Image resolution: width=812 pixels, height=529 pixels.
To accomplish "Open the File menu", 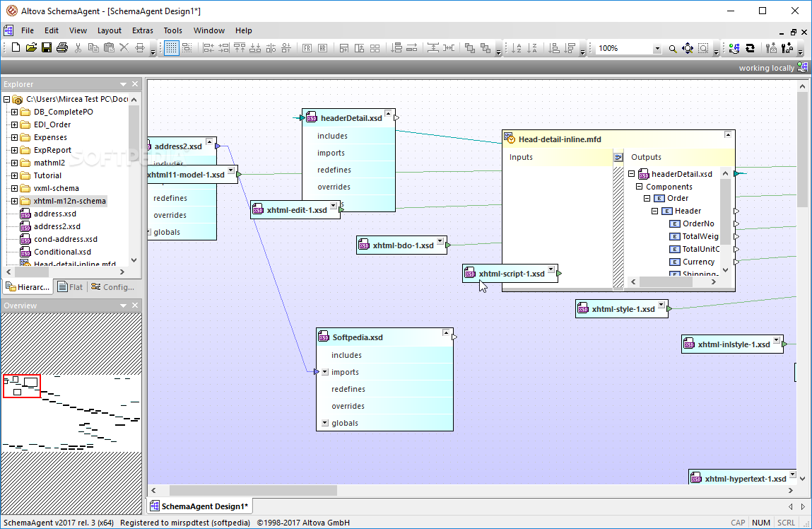I will pyautogui.click(x=28, y=30).
